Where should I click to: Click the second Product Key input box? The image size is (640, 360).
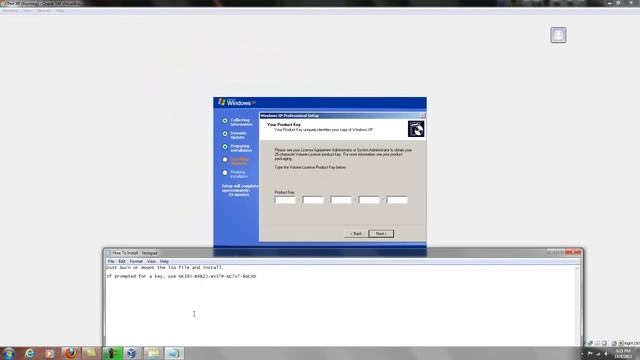point(313,200)
